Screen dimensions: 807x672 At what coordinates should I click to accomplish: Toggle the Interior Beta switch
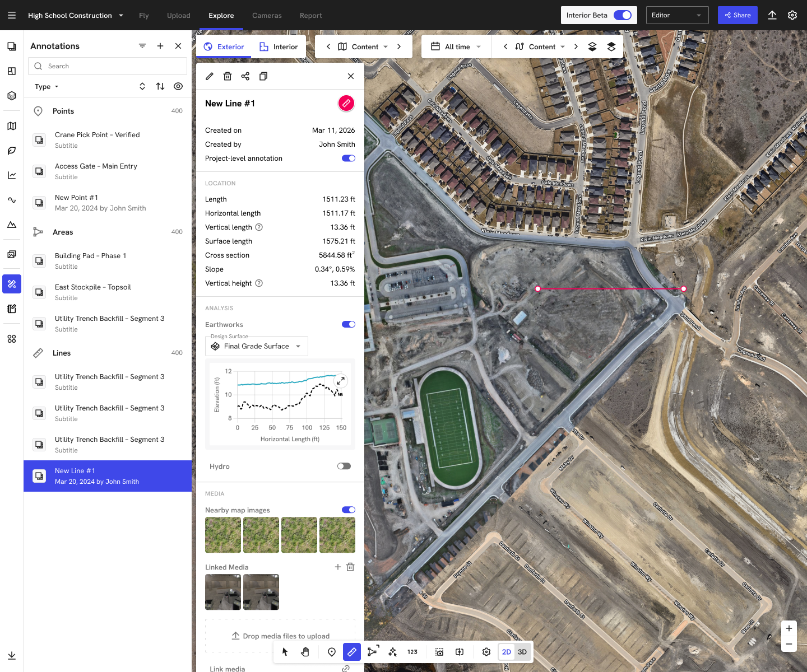622,15
